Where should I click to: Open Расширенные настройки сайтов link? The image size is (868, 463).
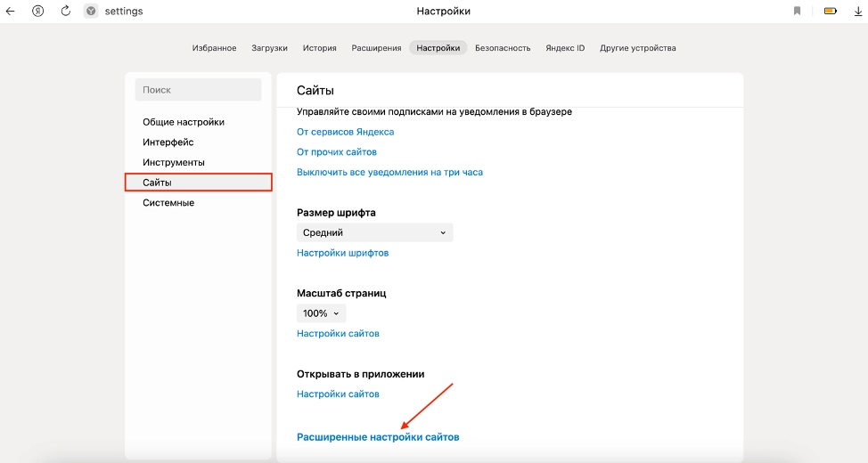378,437
